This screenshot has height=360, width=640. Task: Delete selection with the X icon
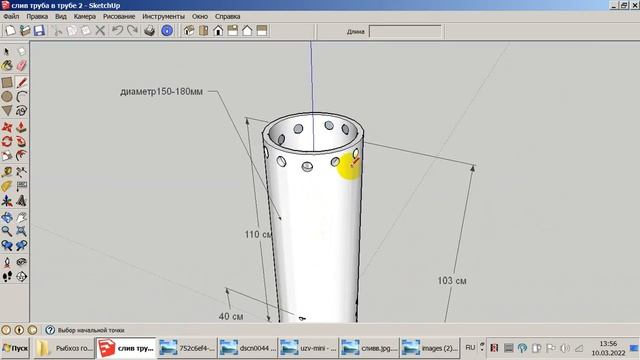point(100,31)
